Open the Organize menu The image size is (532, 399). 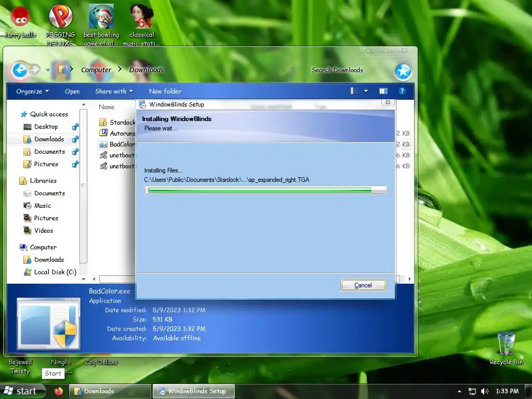coord(33,91)
